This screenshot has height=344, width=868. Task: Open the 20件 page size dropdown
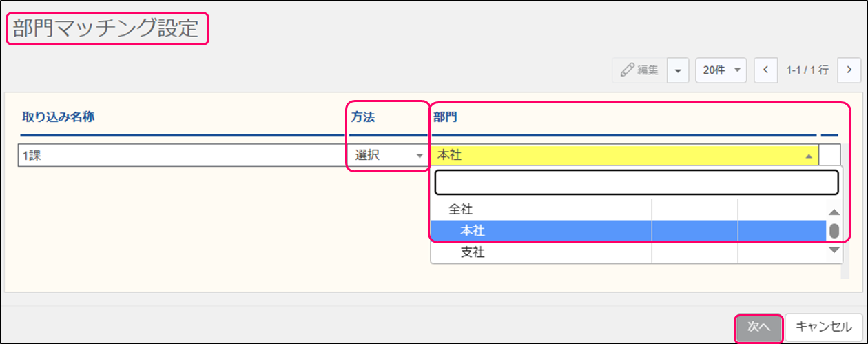coord(721,70)
